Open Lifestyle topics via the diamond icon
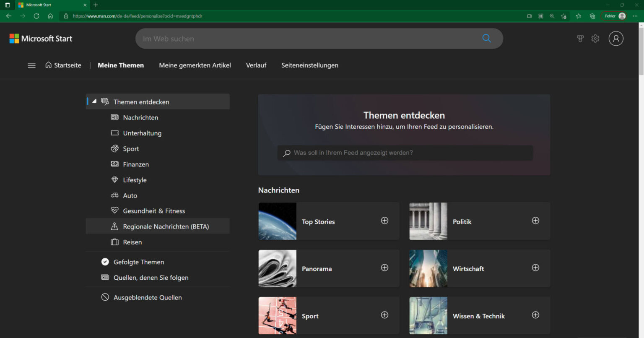The width and height of the screenshot is (644, 338). click(x=115, y=179)
